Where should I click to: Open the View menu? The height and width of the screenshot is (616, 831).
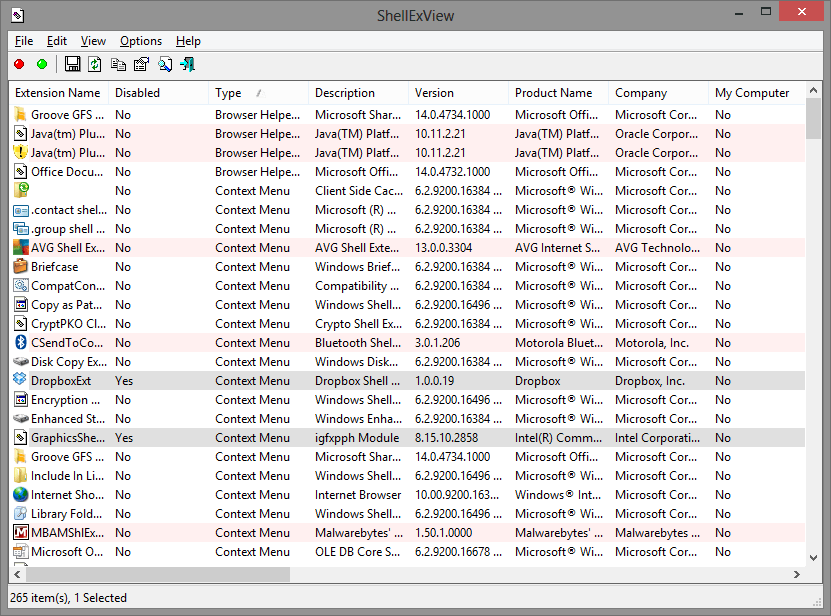tap(93, 41)
